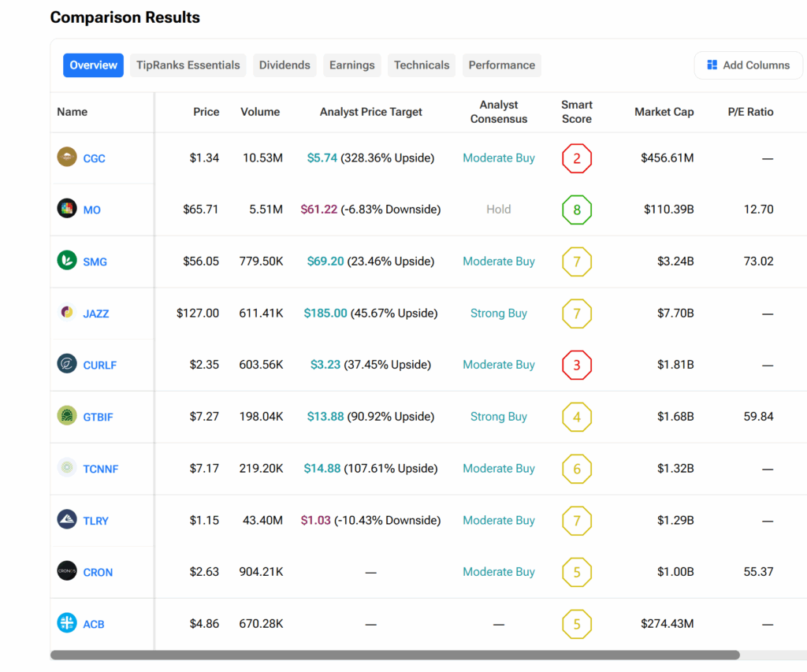Open the CURLF ticker link

click(x=100, y=366)
